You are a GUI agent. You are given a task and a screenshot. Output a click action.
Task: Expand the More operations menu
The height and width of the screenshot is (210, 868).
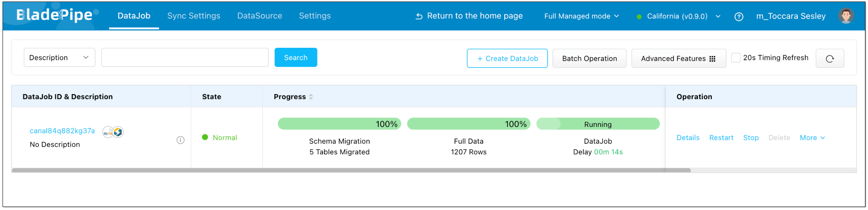click(812, 138)
